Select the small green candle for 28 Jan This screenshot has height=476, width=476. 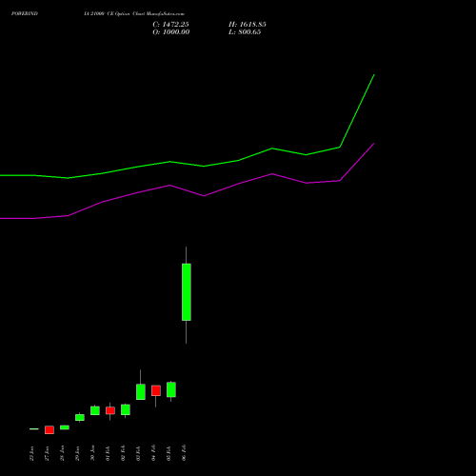pyautogui.click(x=65, y=427)
